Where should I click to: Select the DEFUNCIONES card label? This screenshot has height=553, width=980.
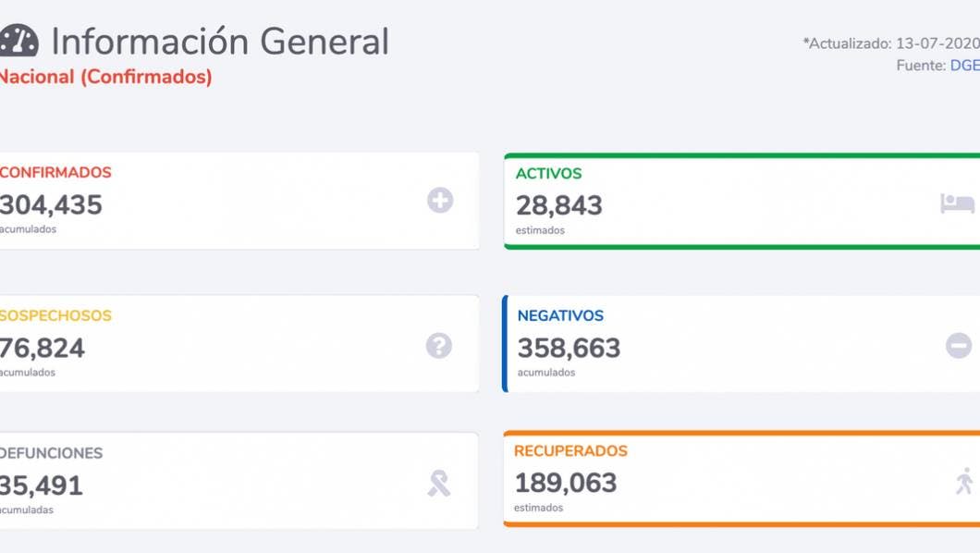tap(52, 454)
